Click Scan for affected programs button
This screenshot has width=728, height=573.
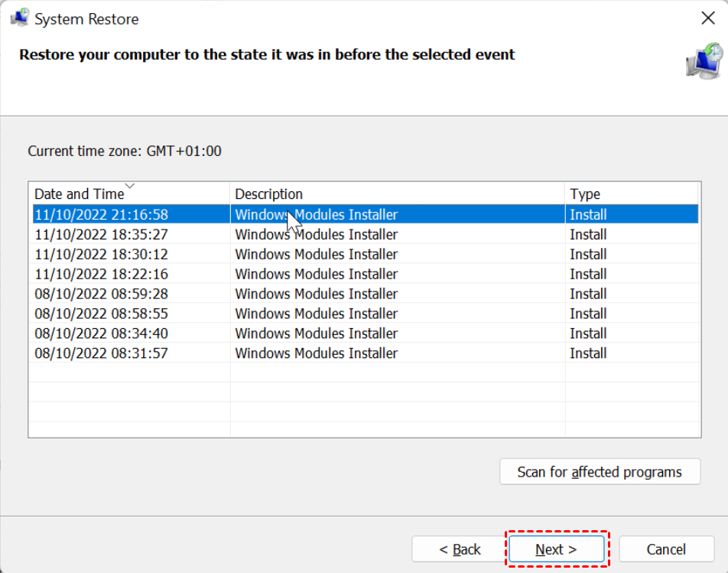click(x=600, y=472)
